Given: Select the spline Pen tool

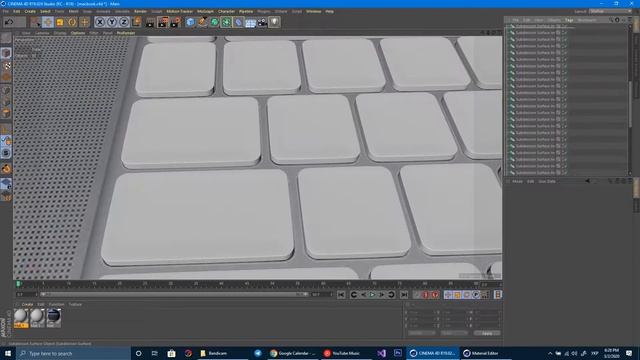Looking at the screenshot, I should (202, 22).
